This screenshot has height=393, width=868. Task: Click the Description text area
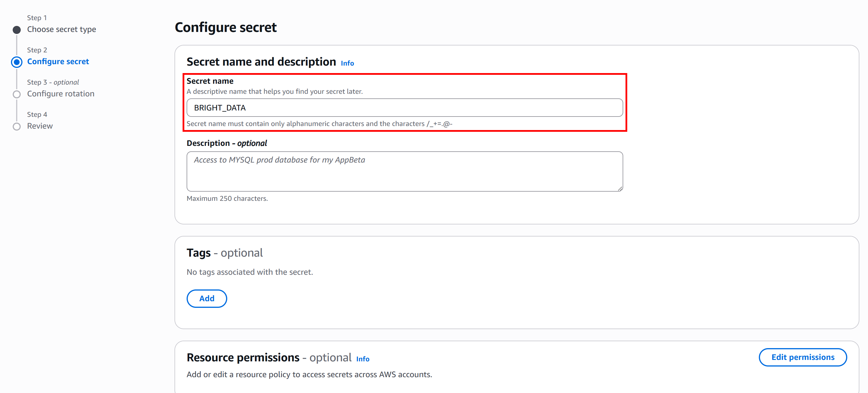coord(404,171)
